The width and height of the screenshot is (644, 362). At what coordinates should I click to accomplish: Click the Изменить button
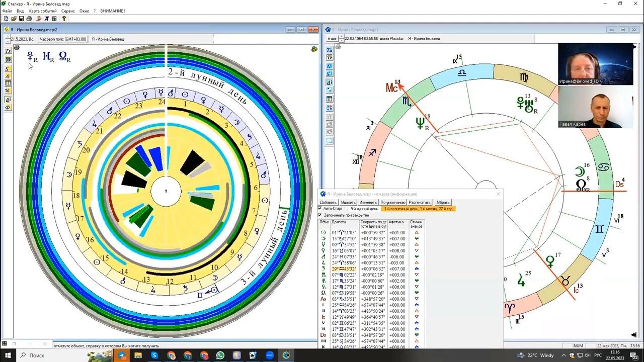click(x=368, y=202)
